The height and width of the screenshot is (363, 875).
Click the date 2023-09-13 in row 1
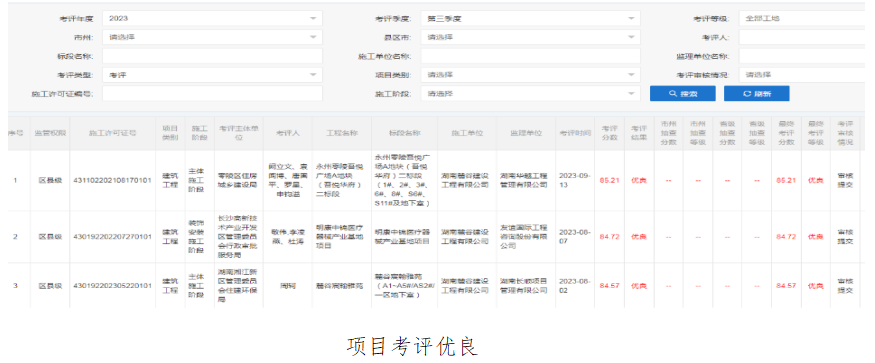[x=575, y=180]
